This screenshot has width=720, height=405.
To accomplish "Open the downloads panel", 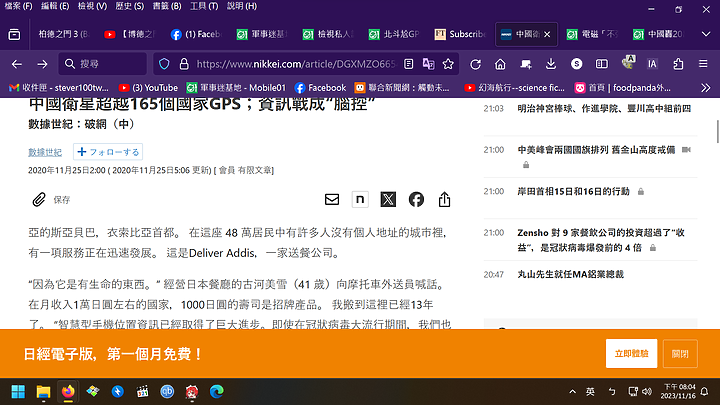I will pos(551,64).
